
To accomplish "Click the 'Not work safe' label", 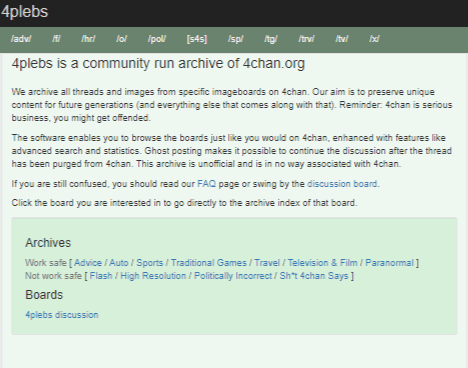I will click(x=53, y=276).
